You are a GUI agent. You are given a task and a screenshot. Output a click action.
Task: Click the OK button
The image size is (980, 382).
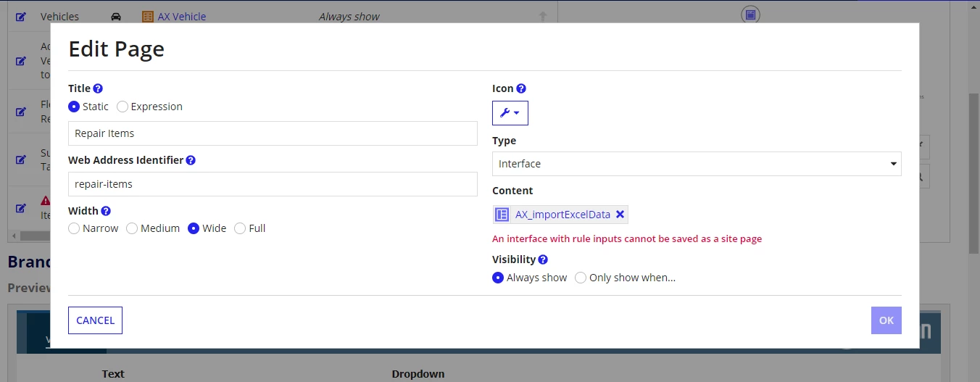click(x=886, y=320)
